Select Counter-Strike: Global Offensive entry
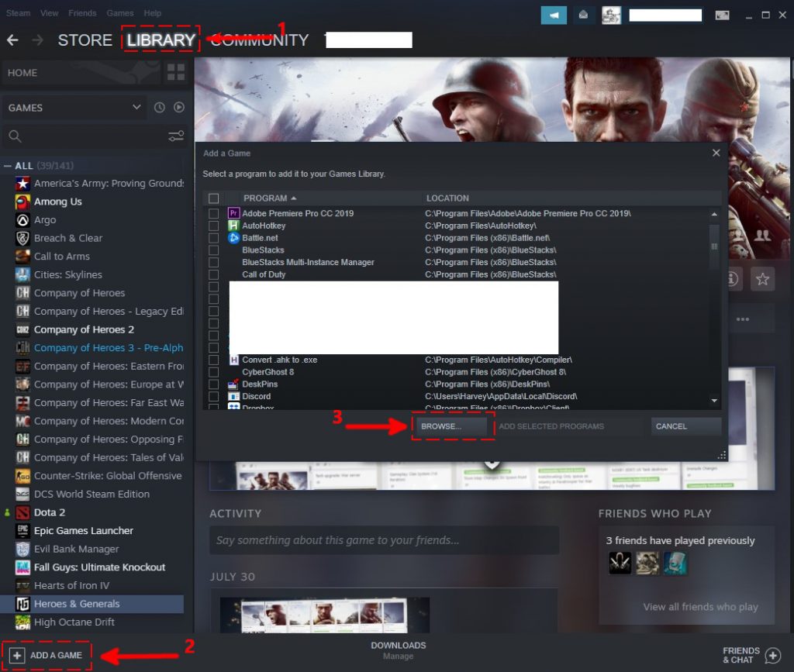Screen dimensions: 794x672 (92, 476)
